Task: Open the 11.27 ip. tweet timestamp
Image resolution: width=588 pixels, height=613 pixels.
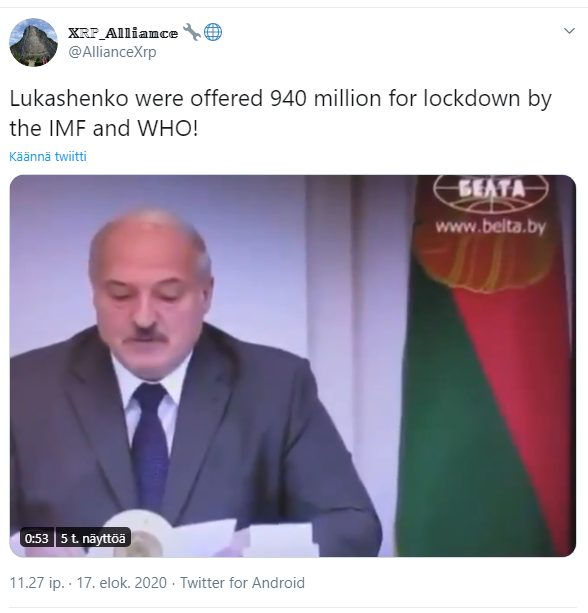Action: point(37,583)
